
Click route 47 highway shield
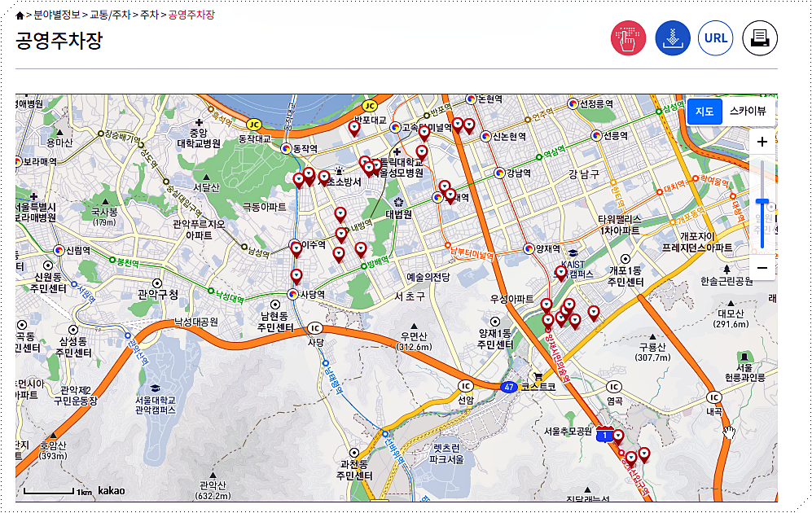(509, 388)
